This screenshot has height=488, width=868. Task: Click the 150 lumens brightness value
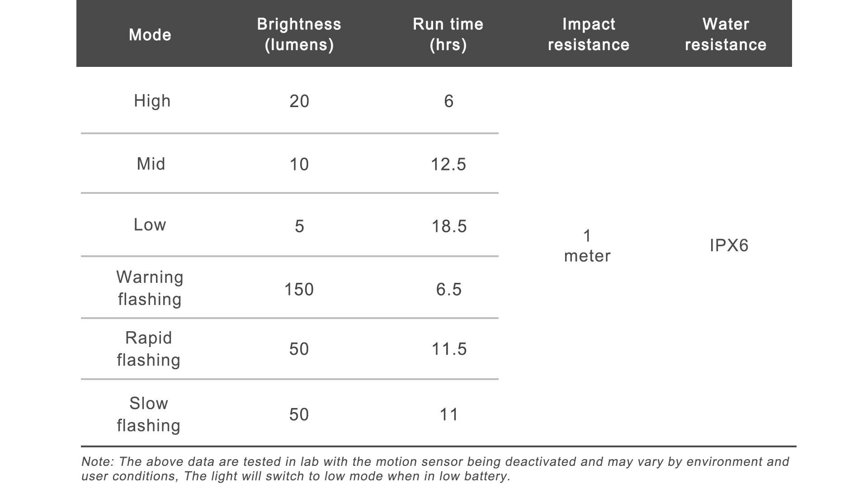click(x=299, y=289)
